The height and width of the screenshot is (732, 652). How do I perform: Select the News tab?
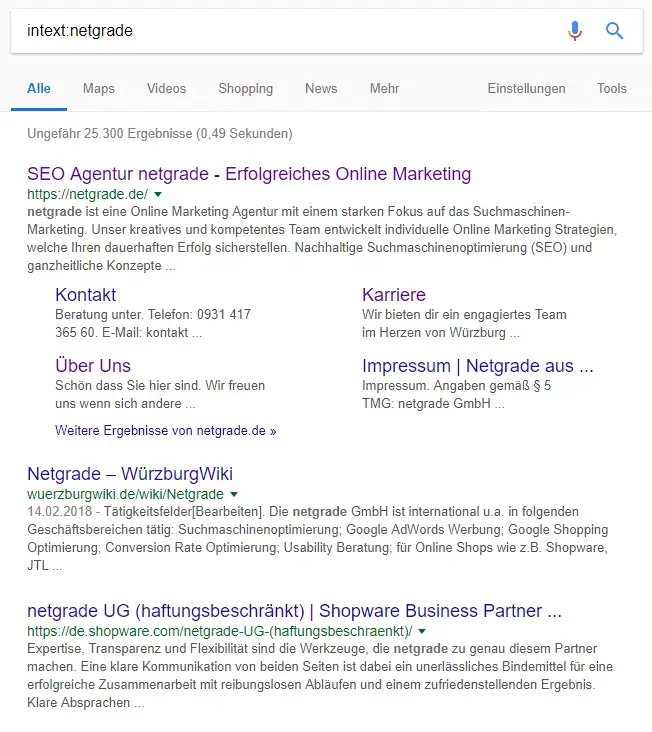pyautogui.click(x=321, y=89)
